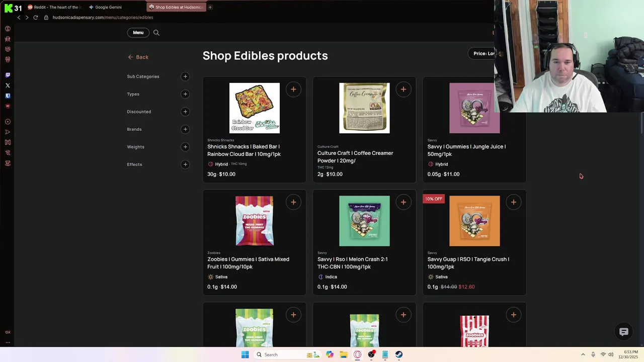Switch to the Google Gemini tab
644x362 pixels.
[108, 7]
